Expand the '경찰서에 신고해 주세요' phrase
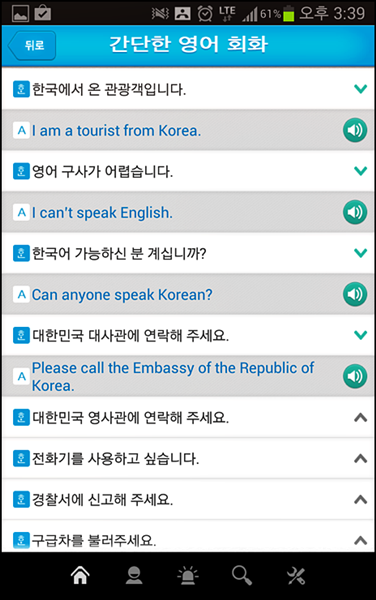The image size is (376, 600). [360, 499]
